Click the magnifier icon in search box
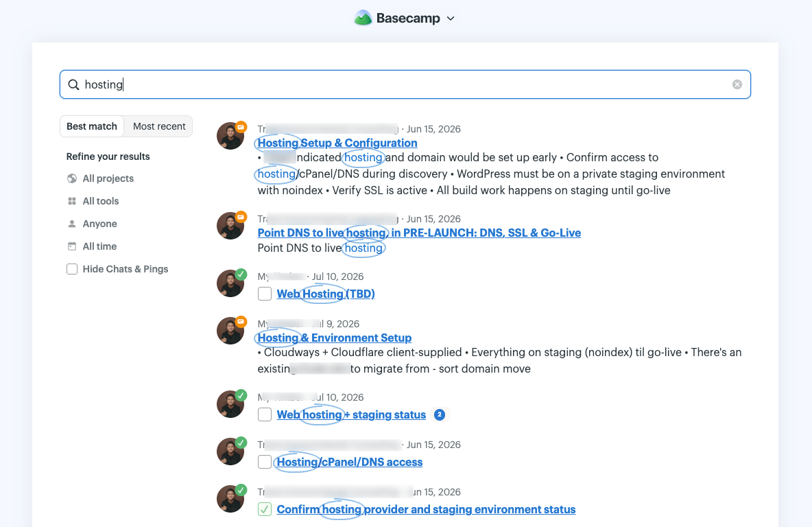 click(x=73, y=84)
